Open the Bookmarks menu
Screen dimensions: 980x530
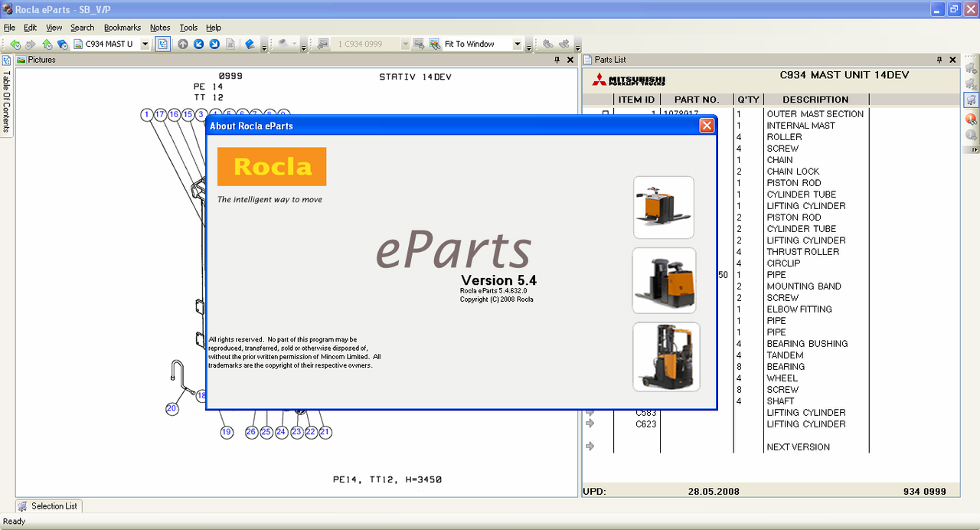coord(122,28)
